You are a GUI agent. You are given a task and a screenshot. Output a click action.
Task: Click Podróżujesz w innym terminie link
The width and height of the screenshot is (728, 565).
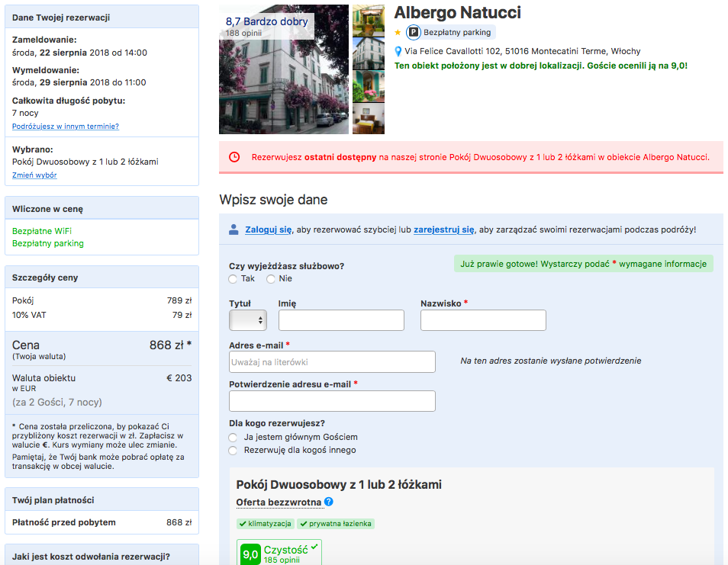coord(66,126)
